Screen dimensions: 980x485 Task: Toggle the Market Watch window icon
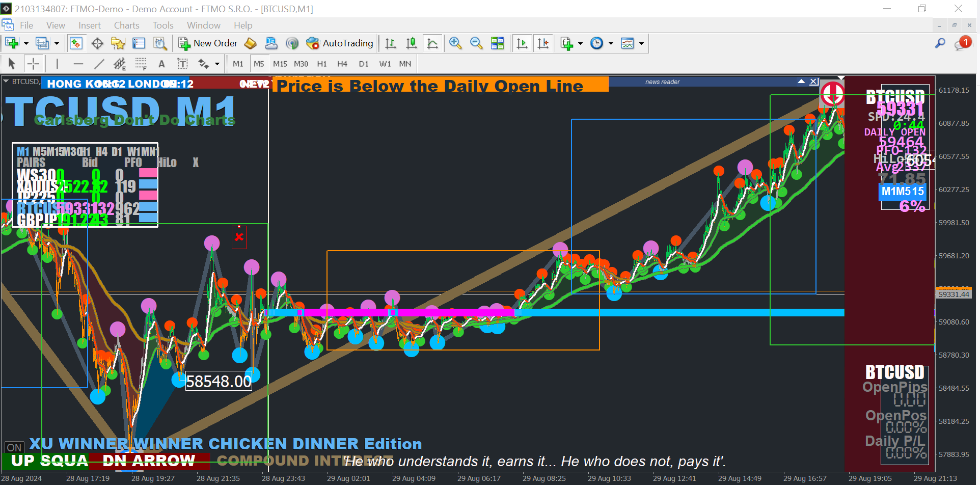point(76,43)
